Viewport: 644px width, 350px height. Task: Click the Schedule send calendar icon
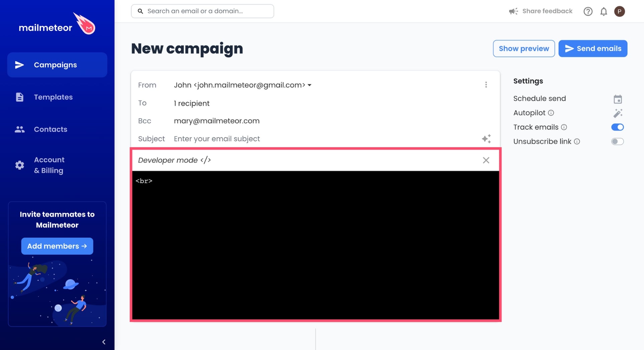(x=618, y=99)
